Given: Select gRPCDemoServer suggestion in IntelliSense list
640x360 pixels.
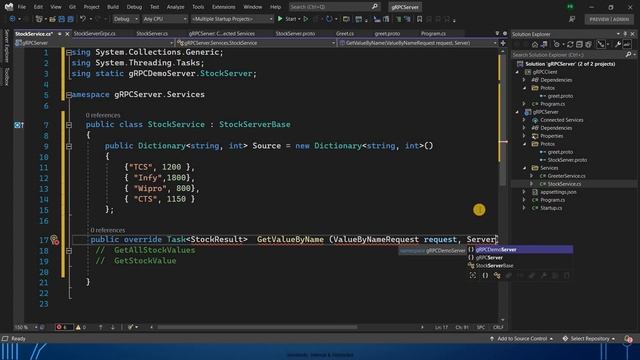Looking at the screenshot, I should [520, 249].
